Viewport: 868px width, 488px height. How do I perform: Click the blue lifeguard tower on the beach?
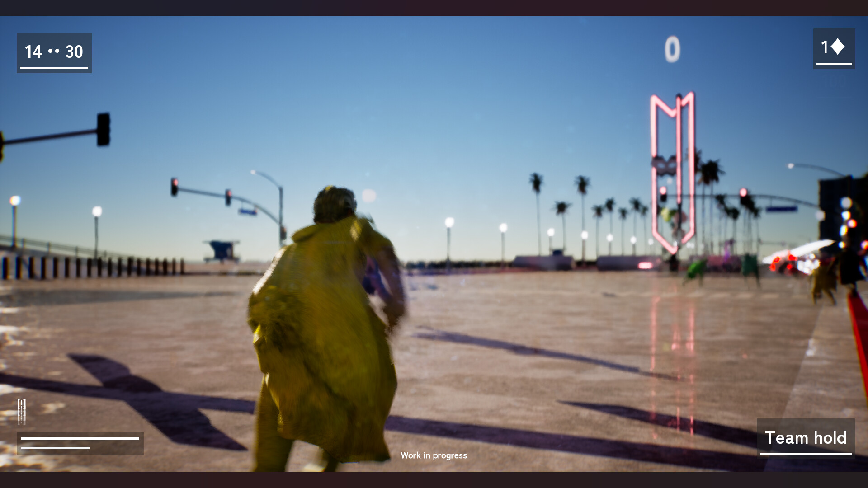221,251
